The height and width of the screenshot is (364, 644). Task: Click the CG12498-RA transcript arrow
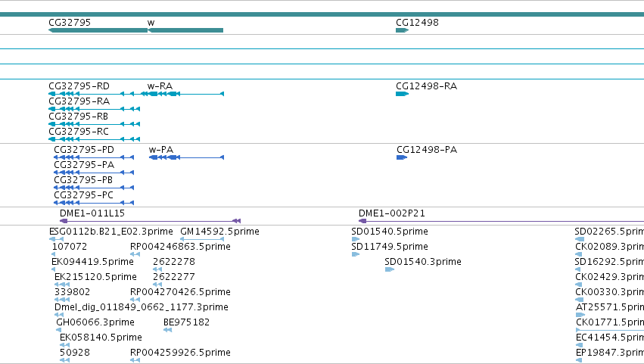tap(402, 94)
